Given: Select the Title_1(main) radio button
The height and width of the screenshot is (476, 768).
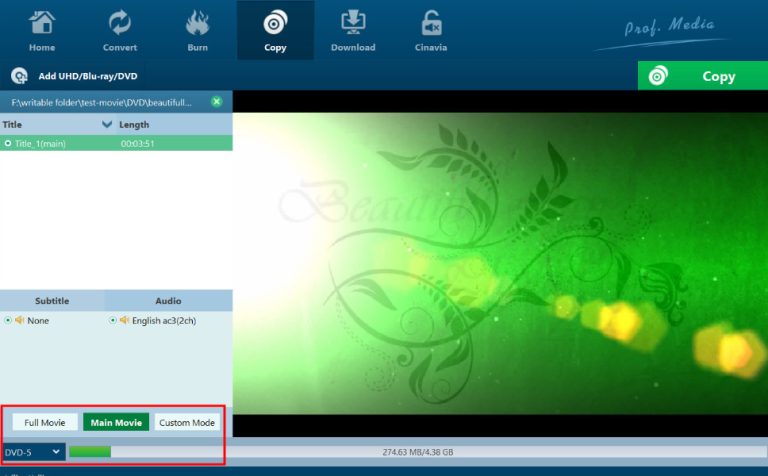Looking at the screenshot, I should tap(8, 144).
